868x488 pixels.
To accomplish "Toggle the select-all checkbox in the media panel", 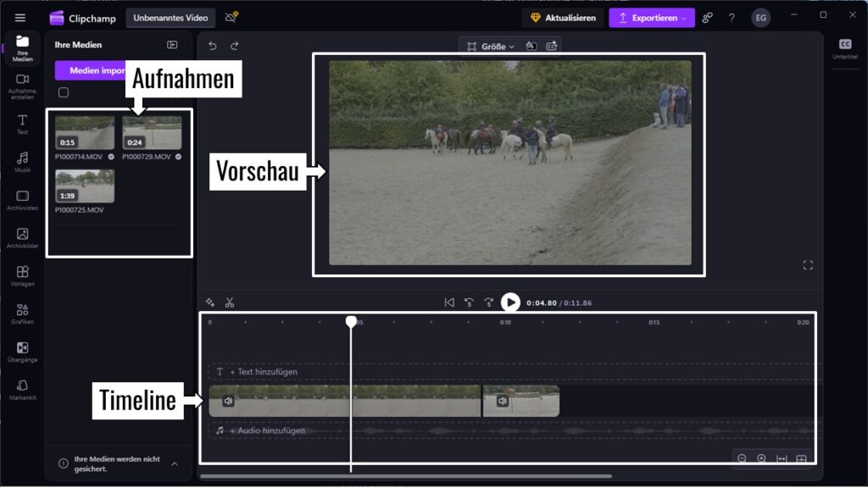I will pos(62,92).
